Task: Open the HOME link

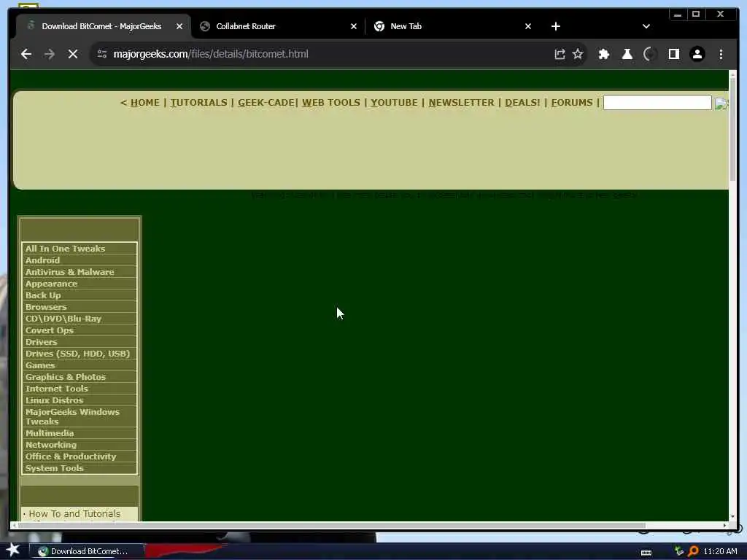Action: [145, 103]
